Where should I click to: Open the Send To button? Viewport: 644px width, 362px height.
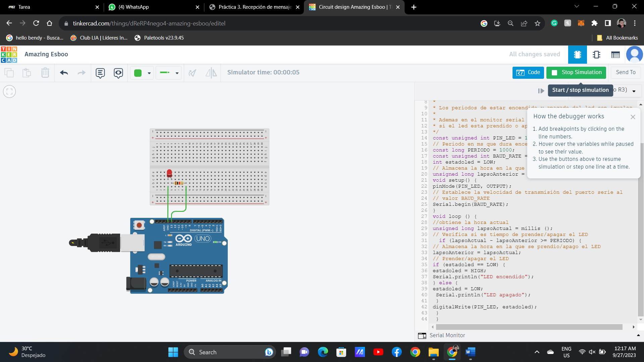point(625,72)
